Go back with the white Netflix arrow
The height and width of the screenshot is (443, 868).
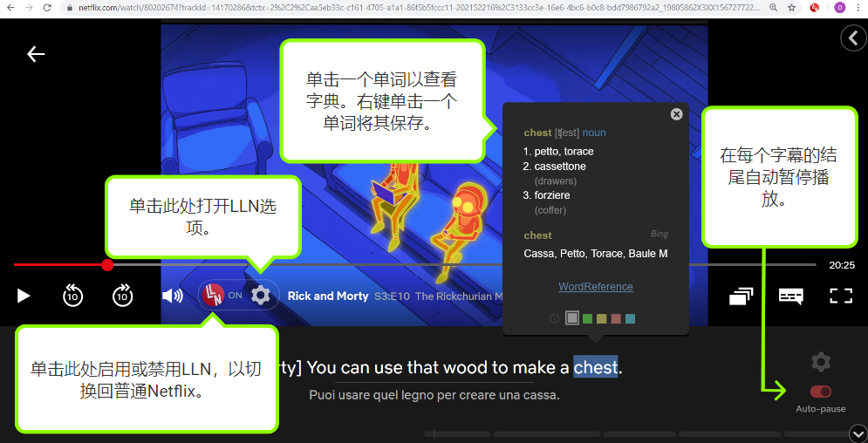click(36, 54)
